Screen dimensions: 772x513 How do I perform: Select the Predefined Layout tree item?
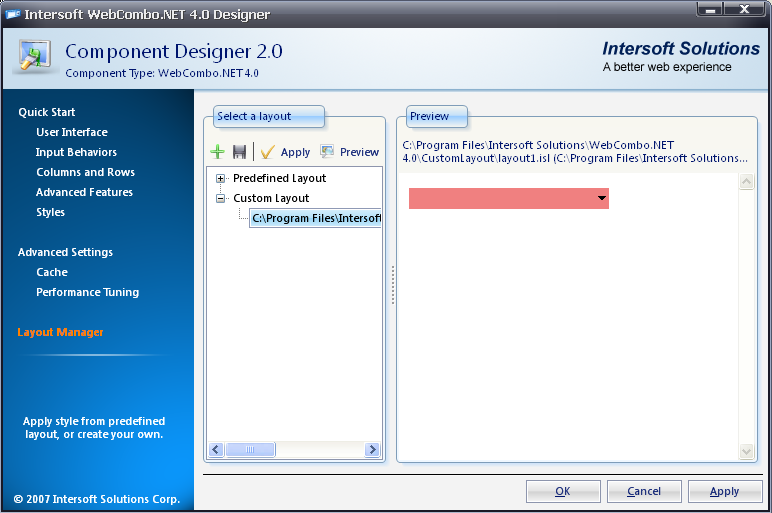279,178
